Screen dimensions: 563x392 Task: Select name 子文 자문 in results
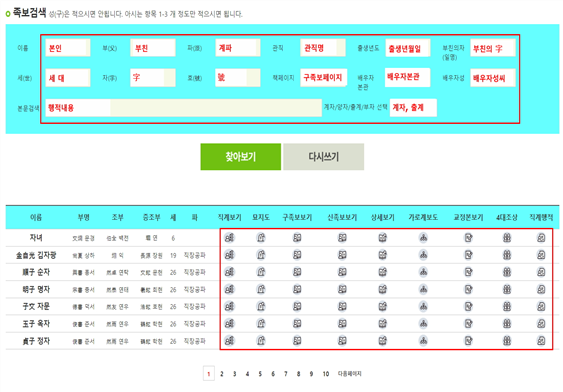(36, 307)
